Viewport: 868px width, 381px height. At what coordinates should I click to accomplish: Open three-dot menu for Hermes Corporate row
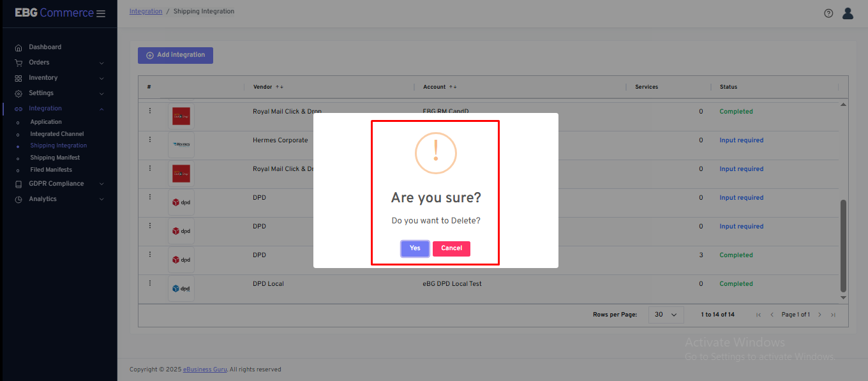pyautogui.click(x=150, y=140)
